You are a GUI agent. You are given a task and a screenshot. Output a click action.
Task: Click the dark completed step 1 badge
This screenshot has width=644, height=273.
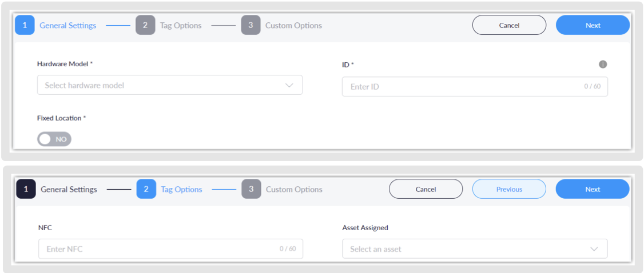(26, 189)
